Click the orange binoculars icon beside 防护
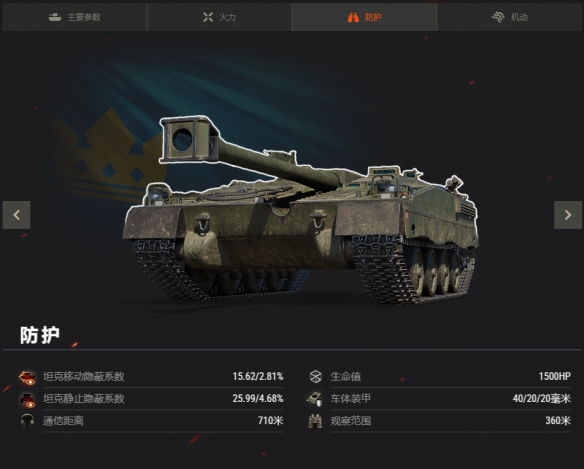 point(353,17)
